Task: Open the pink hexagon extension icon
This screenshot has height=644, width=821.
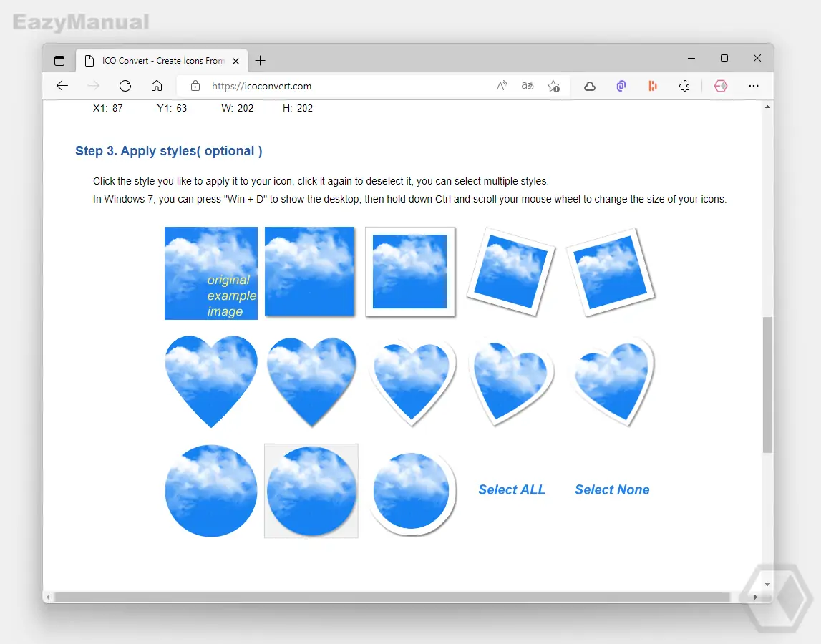Action: pyautogui.click(x=721, y=86)
